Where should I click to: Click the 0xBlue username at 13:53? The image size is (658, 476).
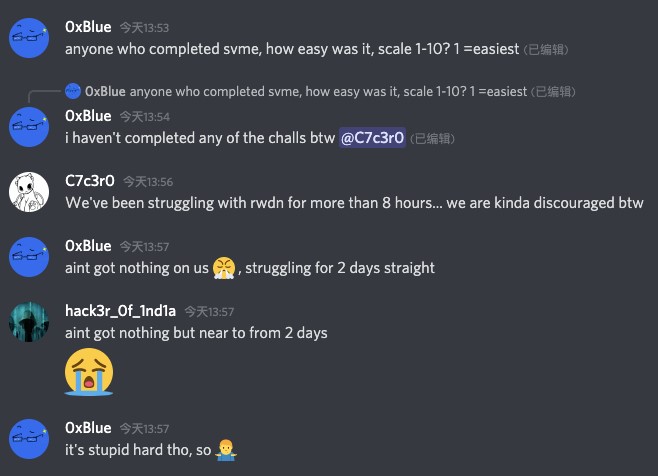point(88,27)
